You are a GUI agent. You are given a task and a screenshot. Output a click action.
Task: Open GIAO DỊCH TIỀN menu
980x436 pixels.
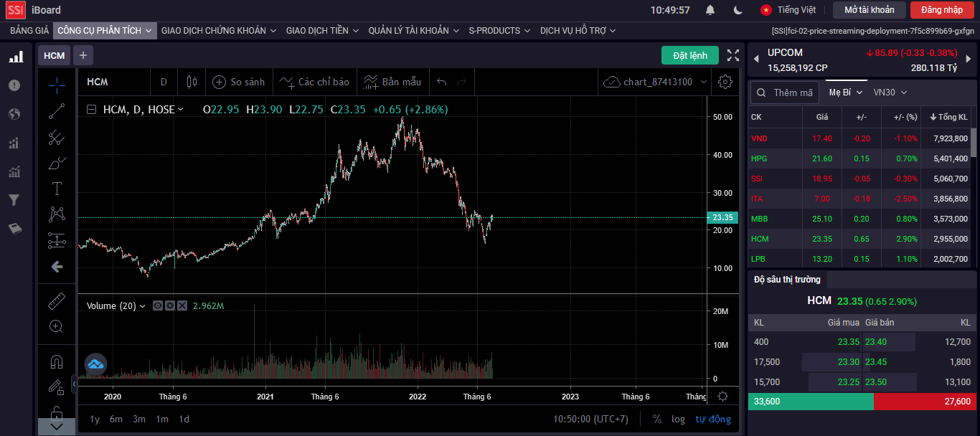[323, 31]
